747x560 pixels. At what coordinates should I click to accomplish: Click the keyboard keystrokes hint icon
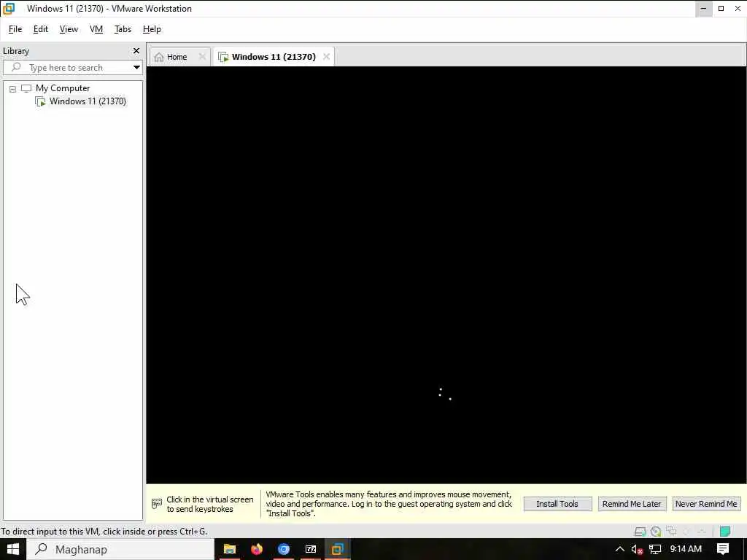157,504
